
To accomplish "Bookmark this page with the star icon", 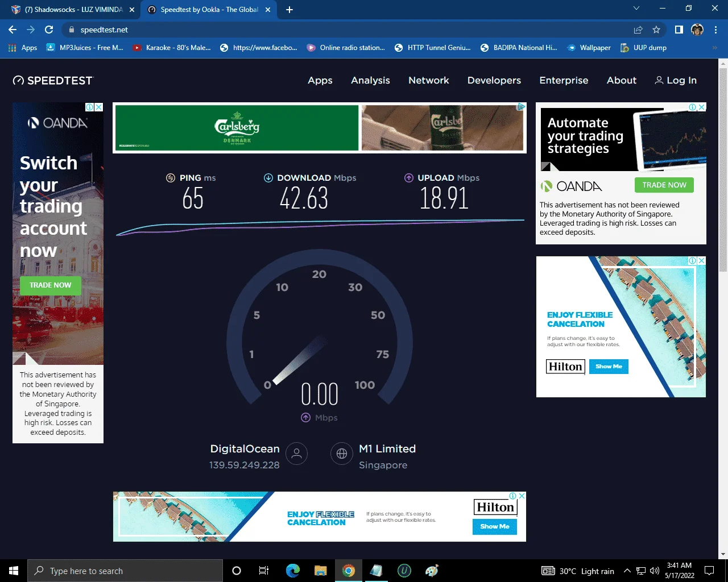I will coord(656,30).
